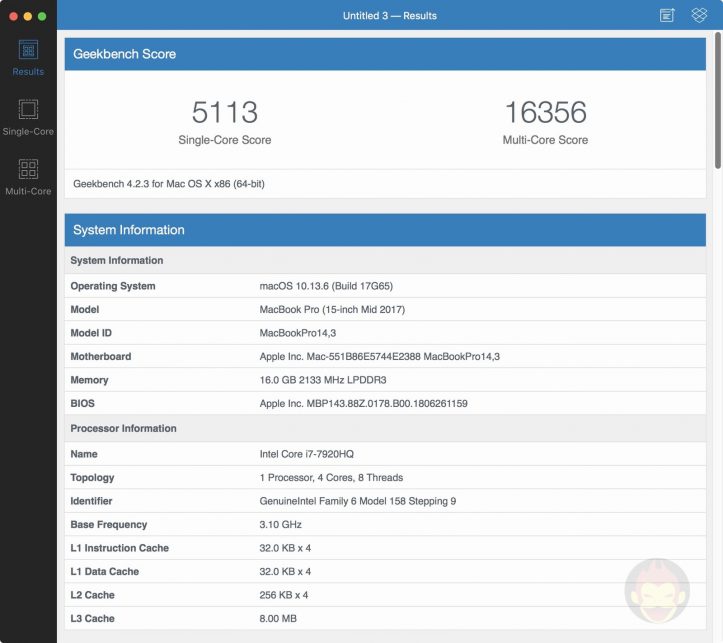Switch to Multi-Core sidebar section
This screenshot has height=643, width=723.
click(x=28, y=177)
